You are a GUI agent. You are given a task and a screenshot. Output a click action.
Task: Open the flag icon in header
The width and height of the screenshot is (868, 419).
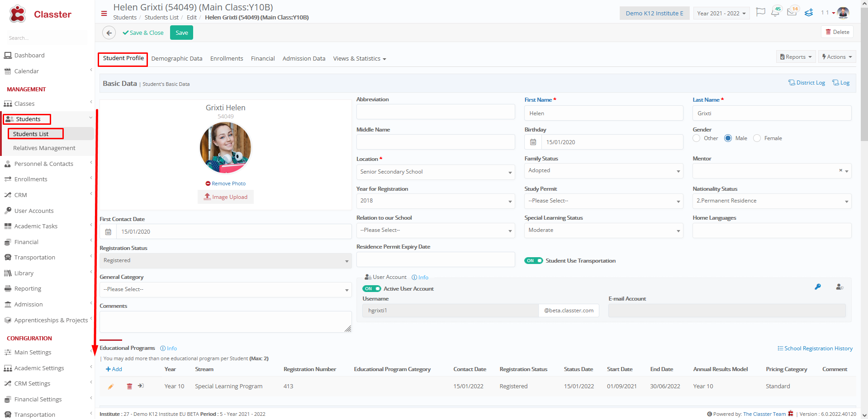point(761,12)
